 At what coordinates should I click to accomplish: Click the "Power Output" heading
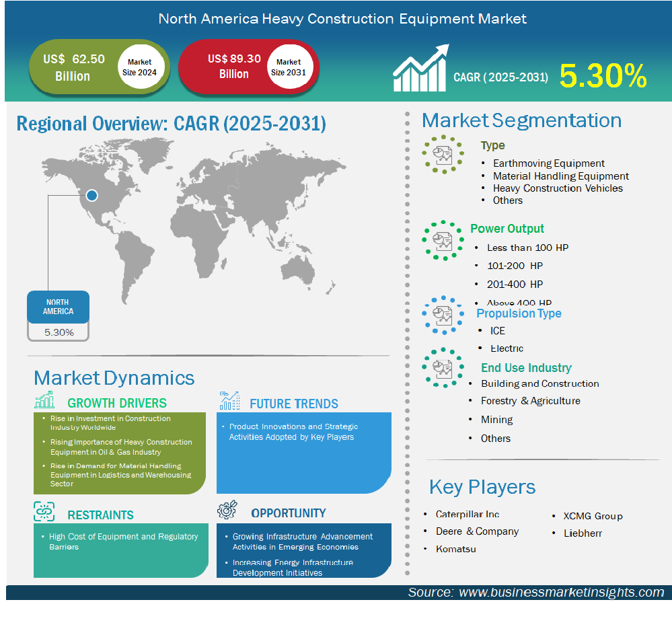click(x=507, y=229)
